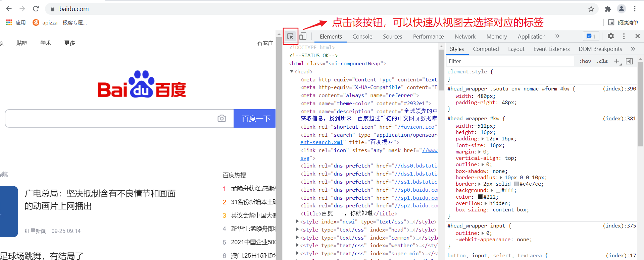Viewport: 644px width, 260px height.
Task: Open DevTools settings gear
Action: tap(611, 36)
